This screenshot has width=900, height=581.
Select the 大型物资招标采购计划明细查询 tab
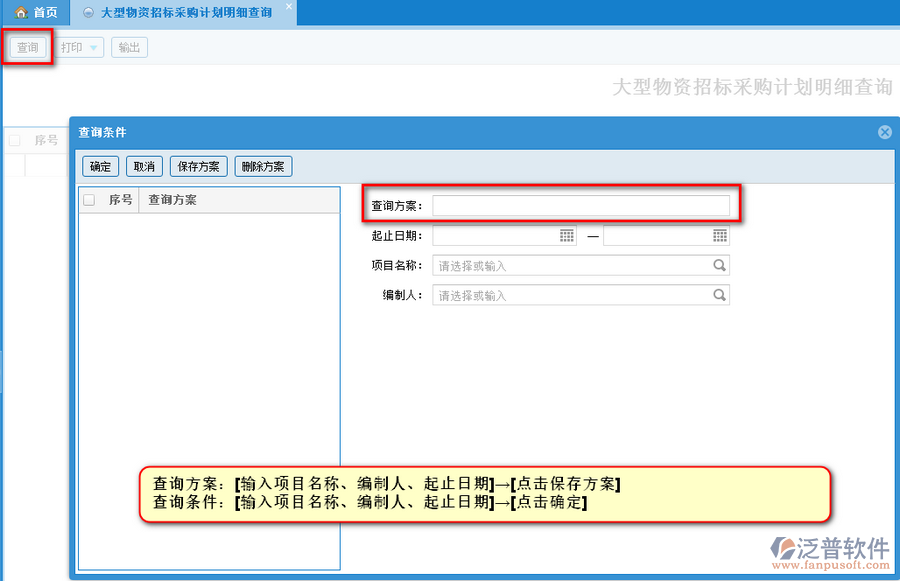pos(185,13)
